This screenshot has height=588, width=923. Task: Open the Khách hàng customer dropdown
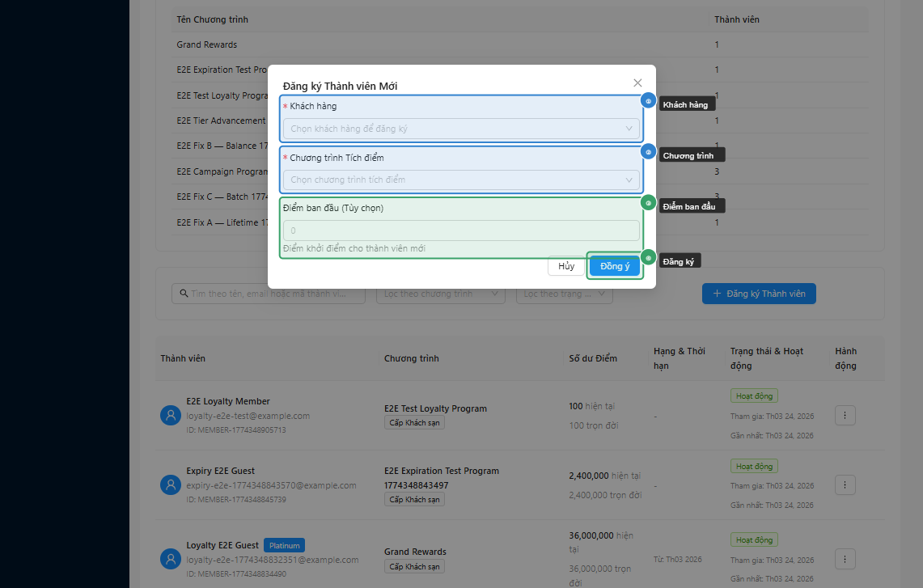click(461, 129)
